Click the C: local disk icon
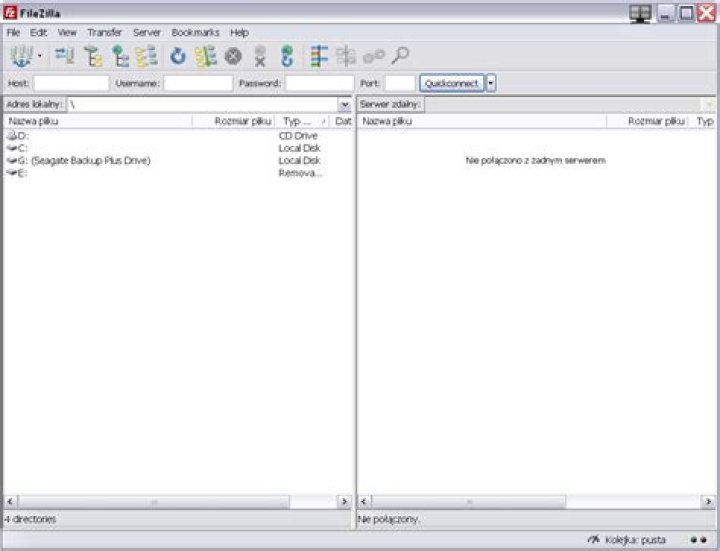The height and width of the screenshot is (551, 720). (12, 148)
